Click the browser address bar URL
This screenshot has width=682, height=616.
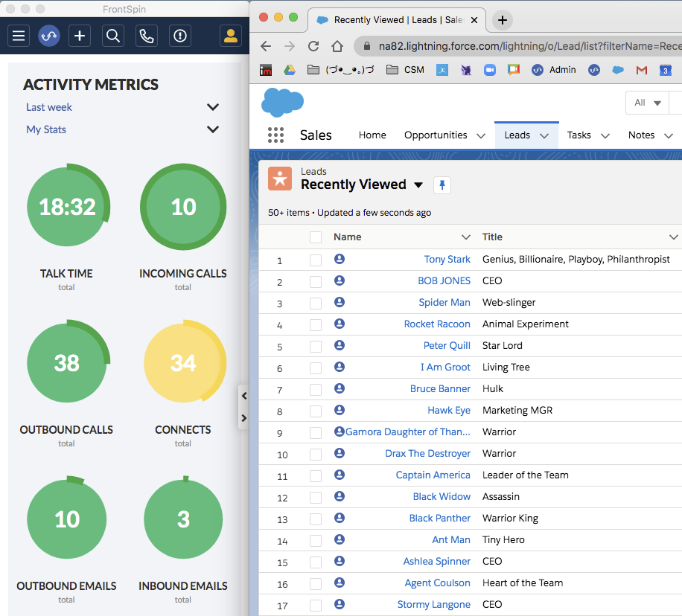[529, 46]
